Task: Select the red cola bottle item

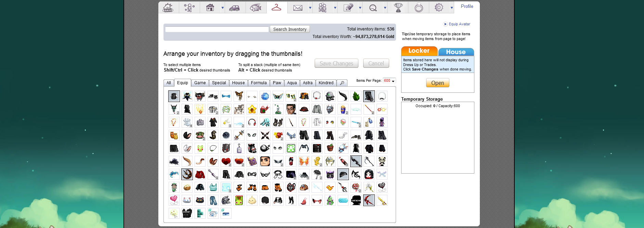Action: point(343,161)
